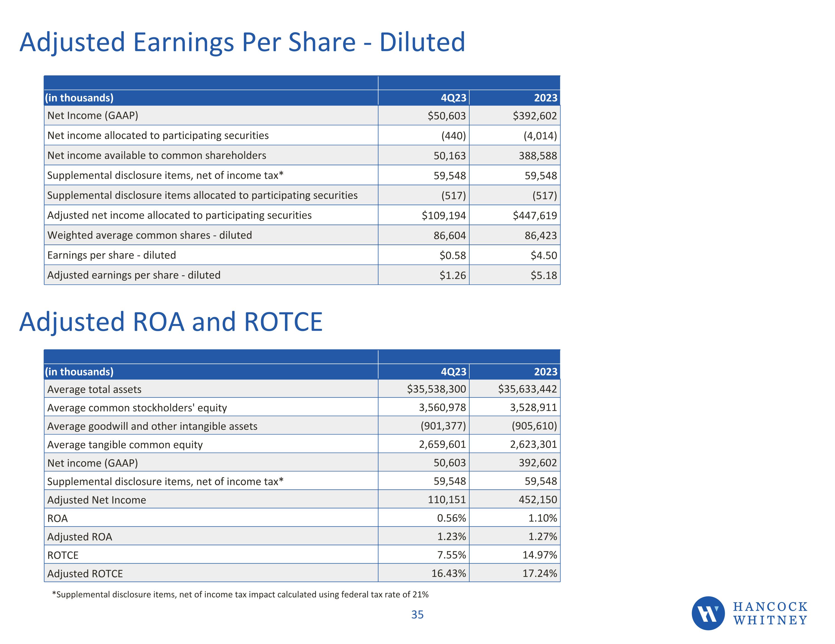Screen dimensions: 835x644
Task: Click the ROA 0.56% value
Action: (x=451, y=518)
